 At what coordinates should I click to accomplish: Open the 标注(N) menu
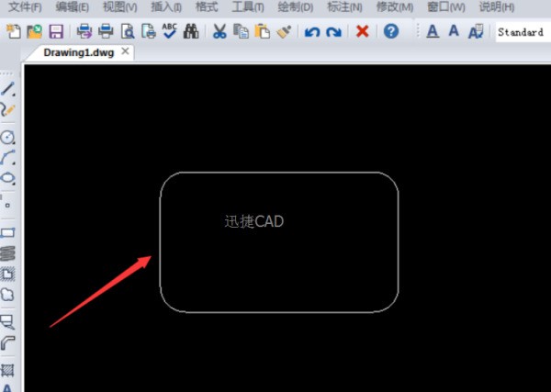pos(344,6)
